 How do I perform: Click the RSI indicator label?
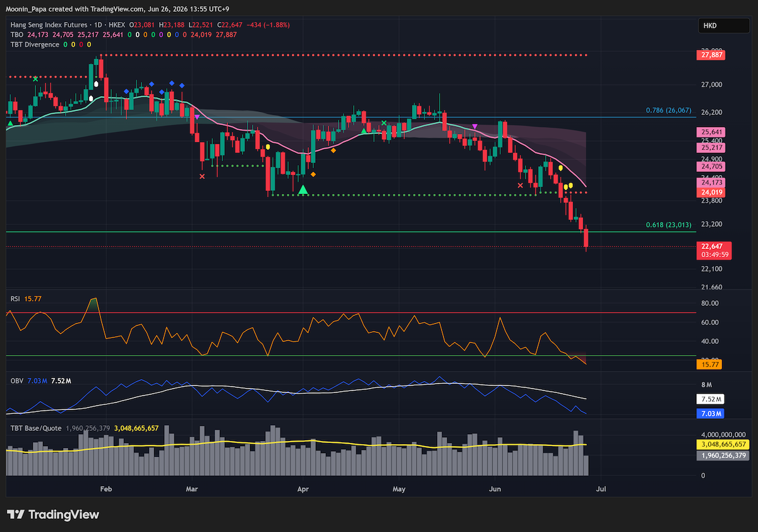pyautogui.click(x=15, y=298)
